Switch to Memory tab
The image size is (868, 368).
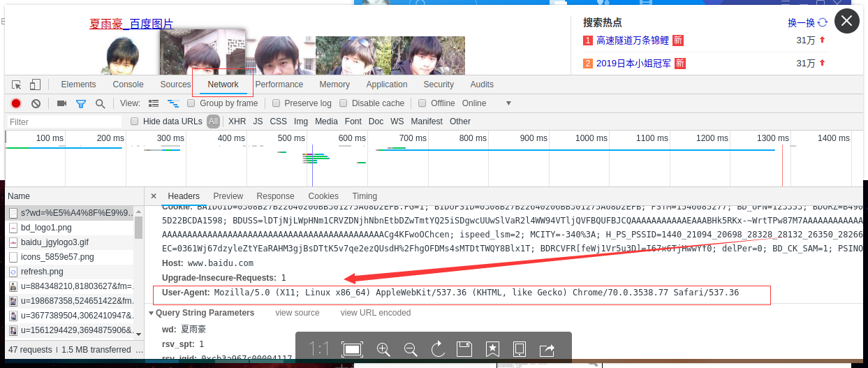click(334, 84)
